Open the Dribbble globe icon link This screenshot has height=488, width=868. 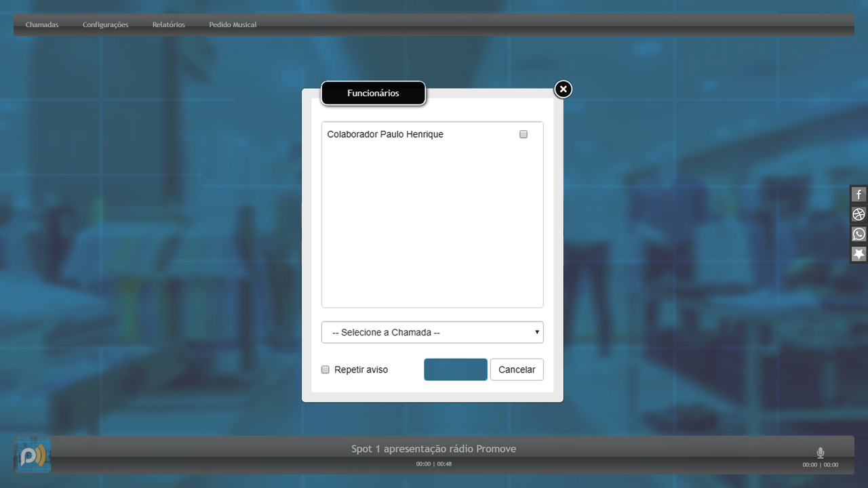tap(859, 214)
